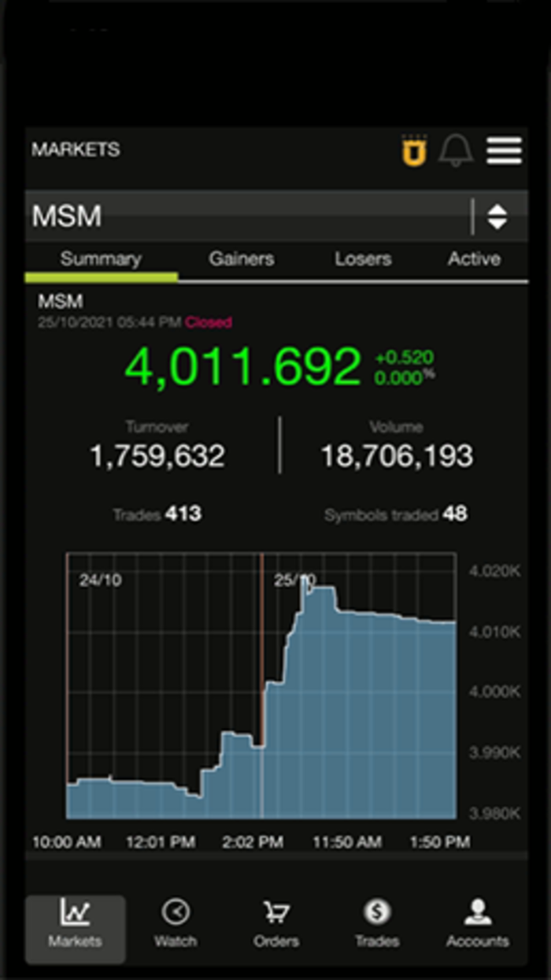Open Markets in bottom navigation
The height and width of the screenshot is (980, 551).
coord(76,928)
